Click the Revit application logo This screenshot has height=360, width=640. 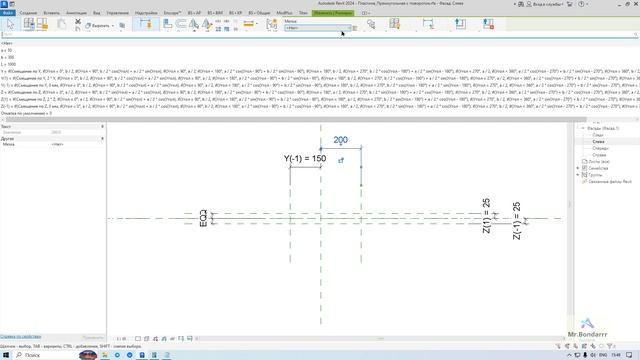pyautogui.click(x=4, y=4)
